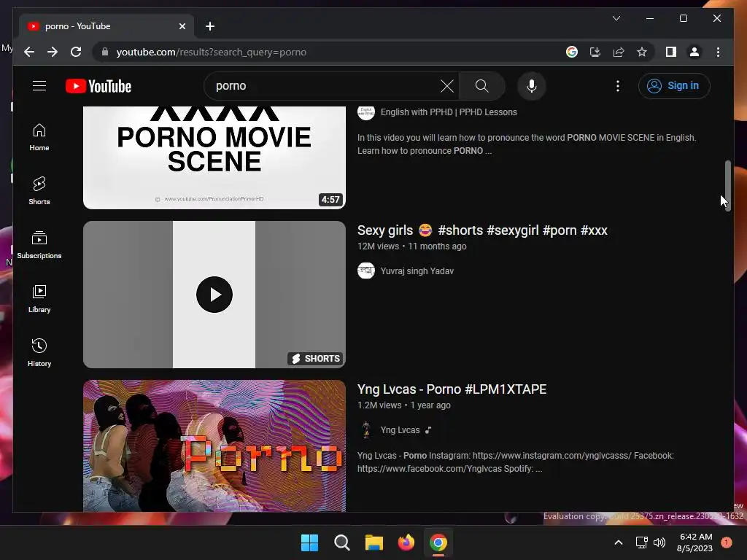Viewport: 747px width, 560px height.
Task: Launch Firefox from the taskbar
Action: [x=406, y=542]
